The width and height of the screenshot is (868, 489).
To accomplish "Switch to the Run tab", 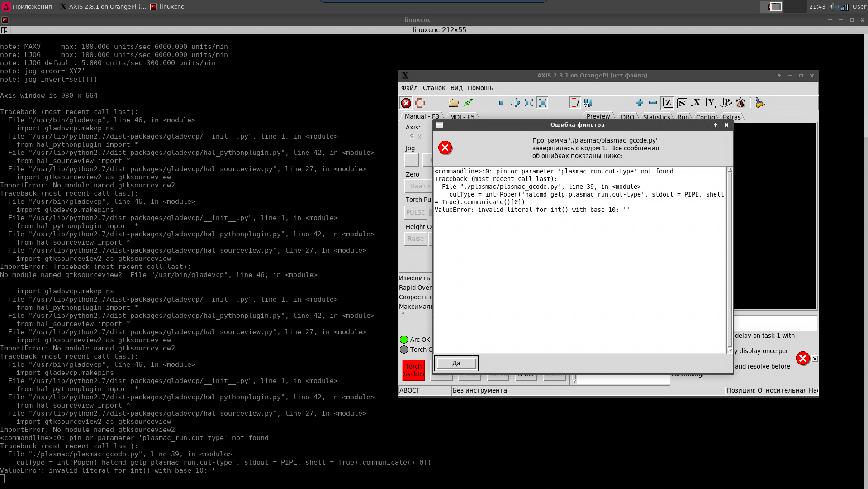I will [x=683, y=117].
